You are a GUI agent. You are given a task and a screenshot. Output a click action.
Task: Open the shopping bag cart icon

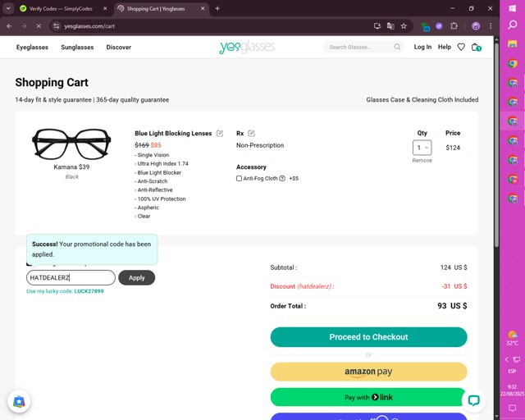point(476,48)
